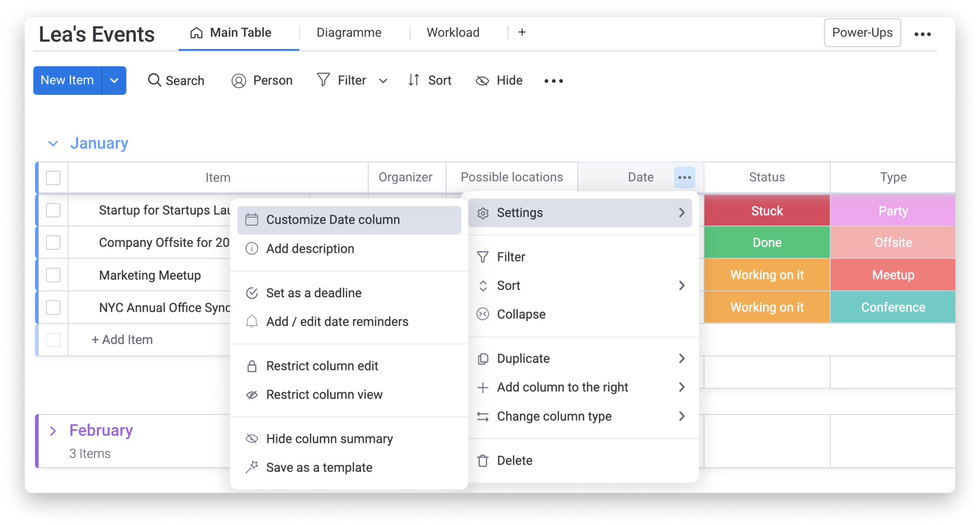Click Add Item under January
Viewport: 980px width, 525px height.
coord(122,339)
